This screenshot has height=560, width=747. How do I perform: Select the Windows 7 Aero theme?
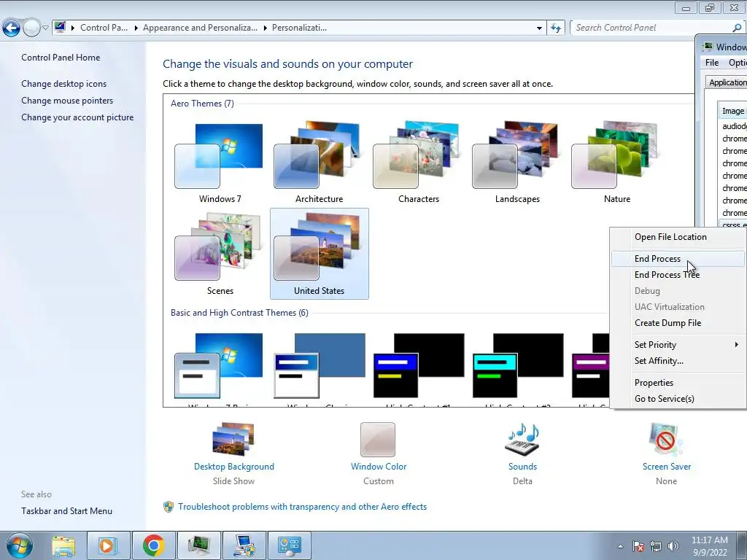pyautogui.click(x=220, y=161)
